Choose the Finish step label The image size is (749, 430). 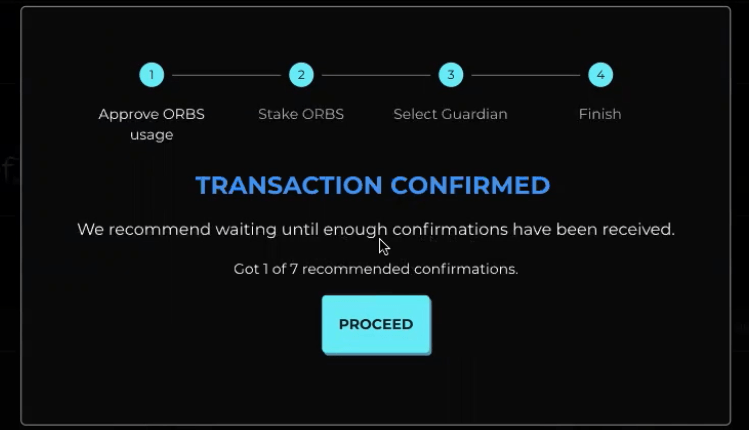[600, 114]
